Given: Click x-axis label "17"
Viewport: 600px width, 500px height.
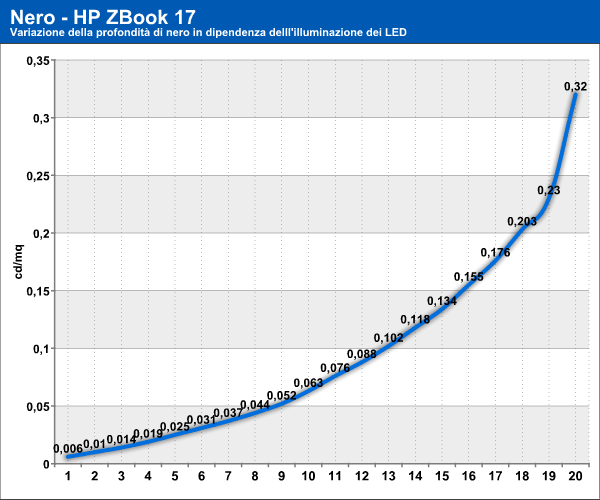Looking at the screenshot, I should pyautogui.click(x=495, y=476).
